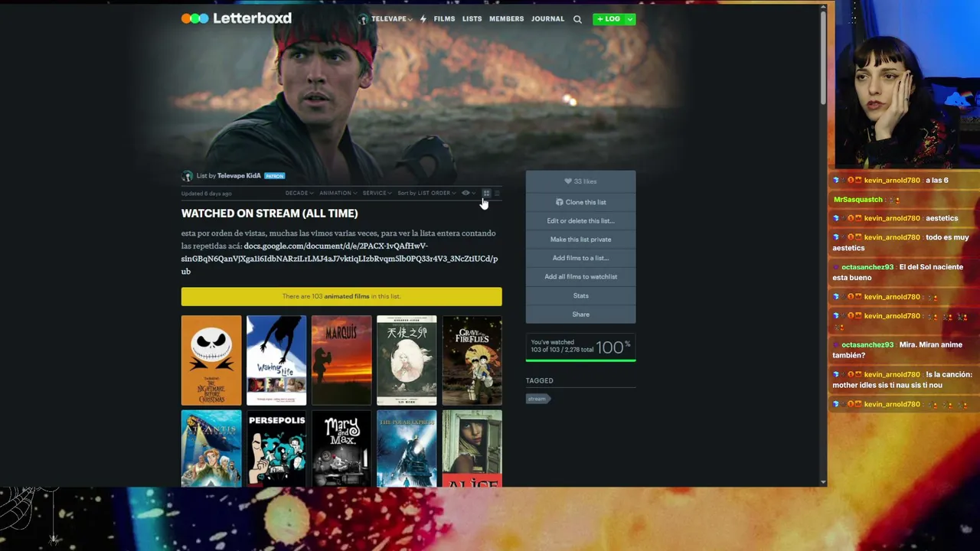The image size is (980, 551).
Task: Select 'Edit or delete this list...'
Action: [580, 220]
